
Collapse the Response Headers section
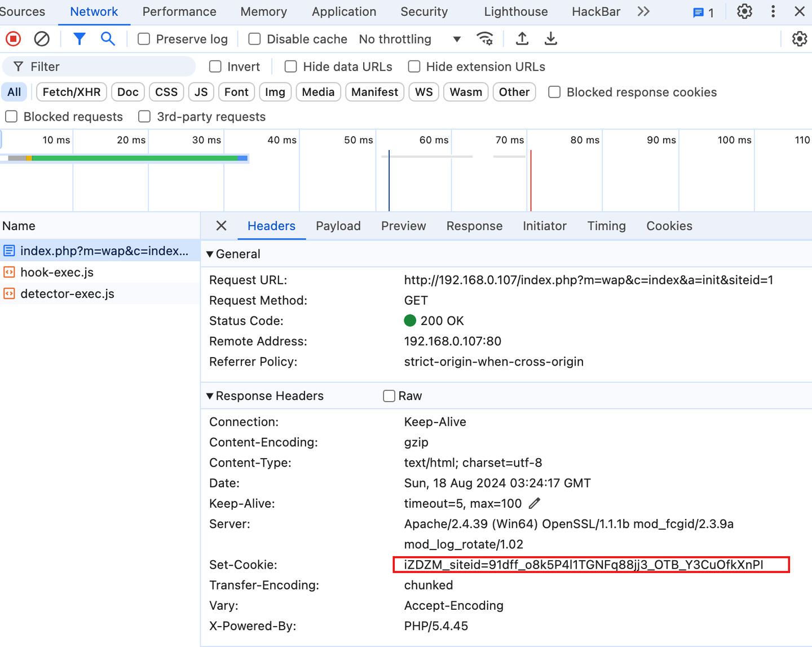click(210, 395)
